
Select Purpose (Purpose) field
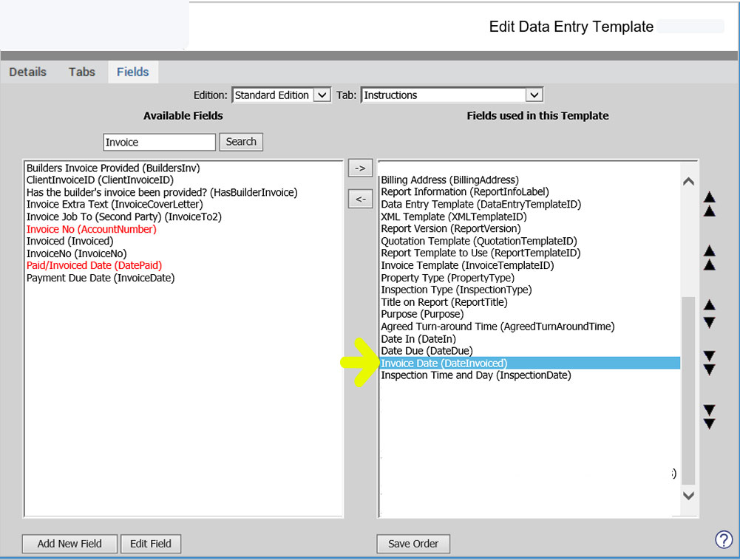click(422, 314)
